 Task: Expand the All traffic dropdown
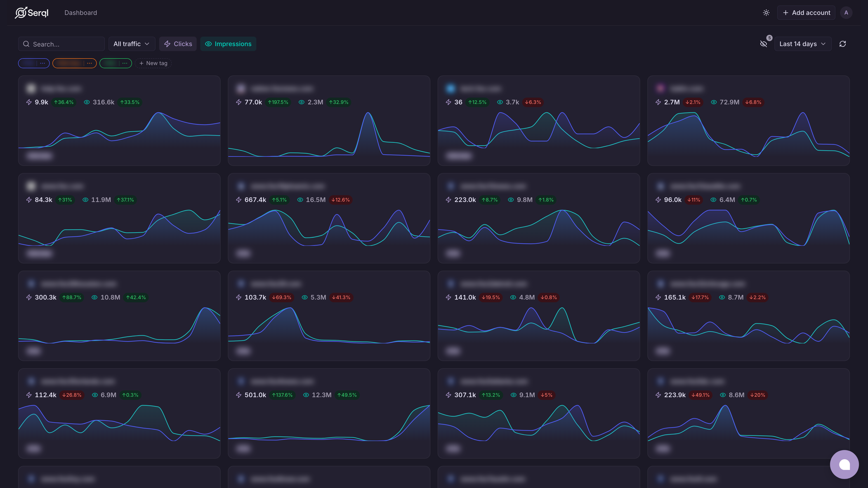point(131,44)
